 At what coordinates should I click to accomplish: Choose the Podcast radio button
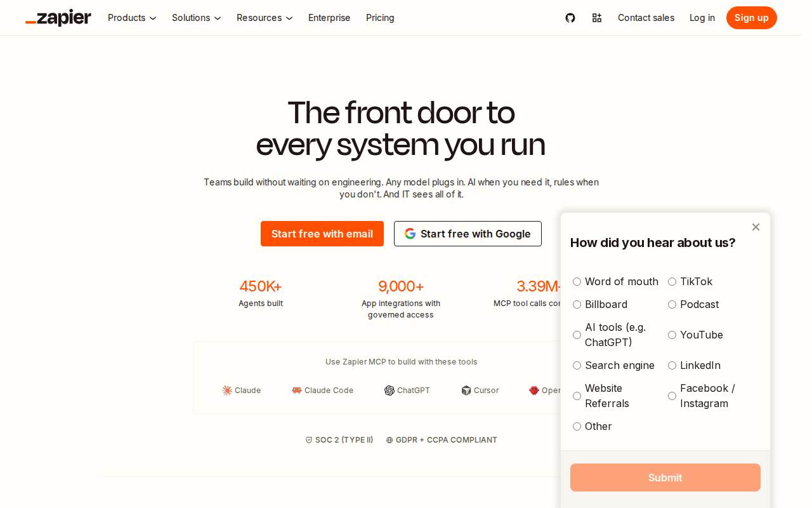pyautogui.click(x=672, y=304)
